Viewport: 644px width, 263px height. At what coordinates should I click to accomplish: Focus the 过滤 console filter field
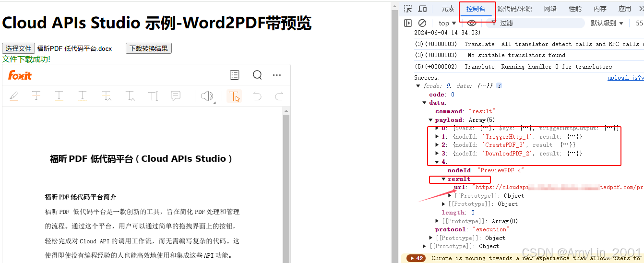536,23
